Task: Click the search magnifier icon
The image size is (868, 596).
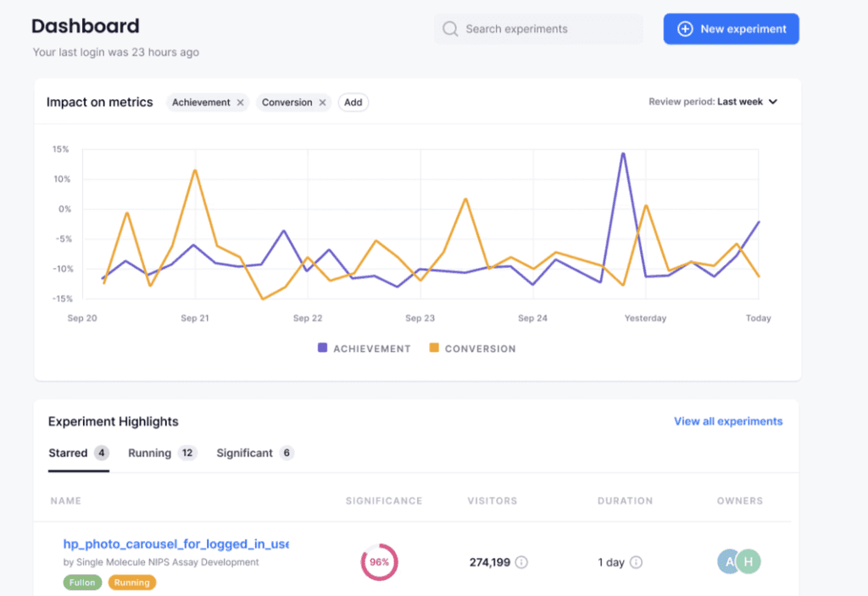Action: pyautogui.click(x=450, y=29)
